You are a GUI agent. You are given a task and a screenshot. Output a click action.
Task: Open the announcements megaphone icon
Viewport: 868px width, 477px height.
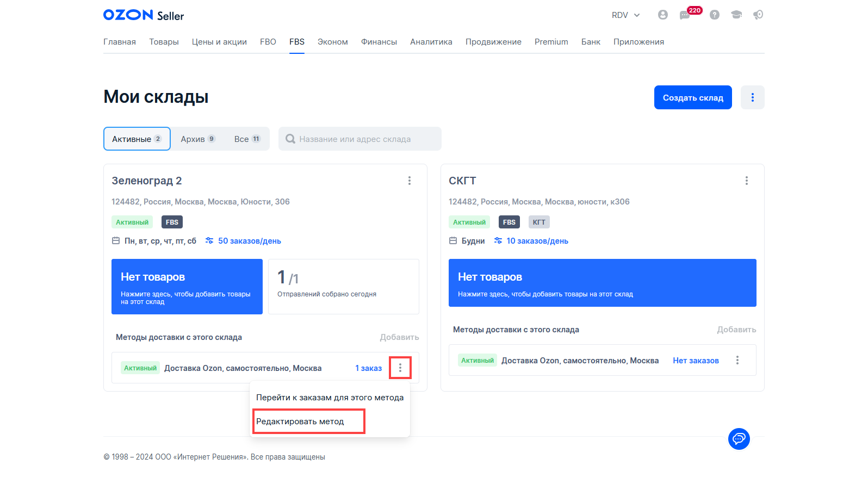[x=758, y=15]
